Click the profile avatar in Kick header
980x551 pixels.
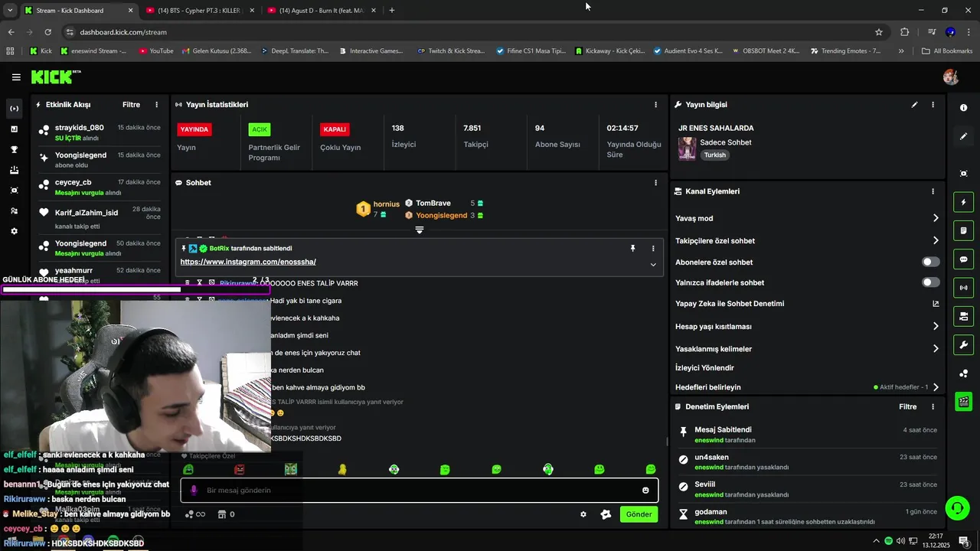[951, 77]
